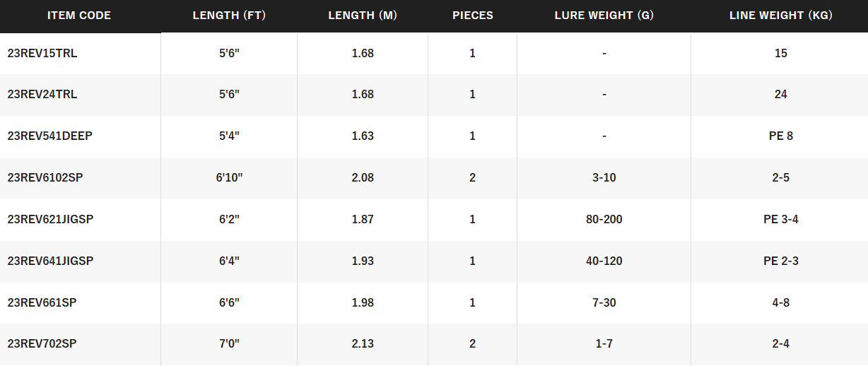
Task: Select the 80-200 lure weight value
Action: (x=604, y=220)
